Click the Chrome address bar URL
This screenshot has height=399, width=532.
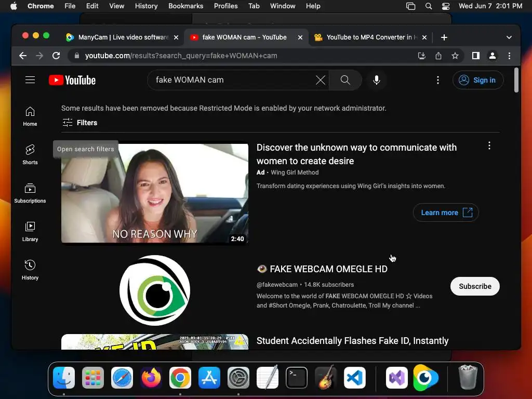pos(181,56)
